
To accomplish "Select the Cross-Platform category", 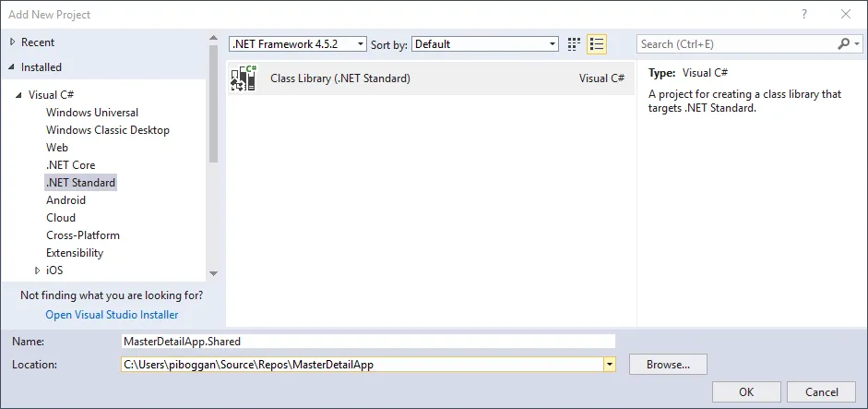I will point(83,235).
